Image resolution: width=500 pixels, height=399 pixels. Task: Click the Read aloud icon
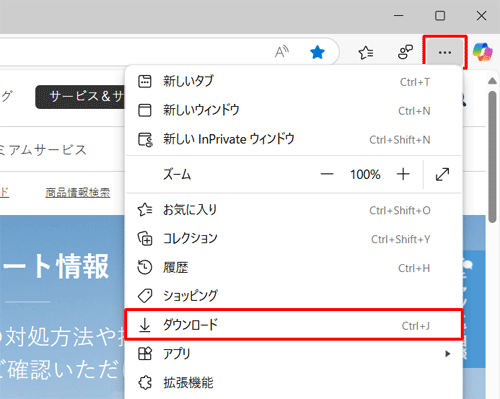tap(282, 52)
